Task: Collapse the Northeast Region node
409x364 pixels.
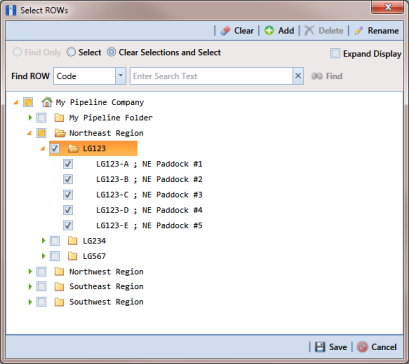Action: pyautogui.click(x=29, y=133)
